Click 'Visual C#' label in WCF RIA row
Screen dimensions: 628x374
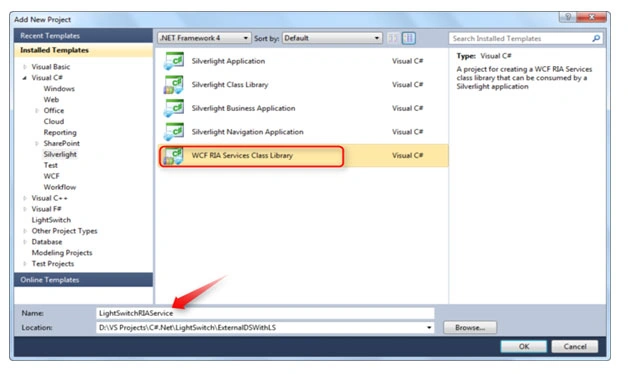coord(407,156)
